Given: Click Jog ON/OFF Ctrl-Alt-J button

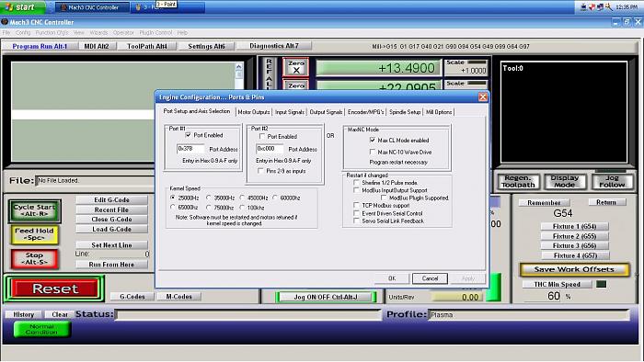Looking at the screenshot, I should (x=326, y=297).
